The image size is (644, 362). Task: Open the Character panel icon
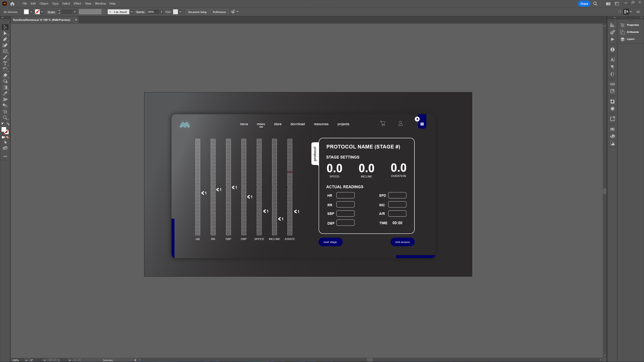tap(612, 60)
